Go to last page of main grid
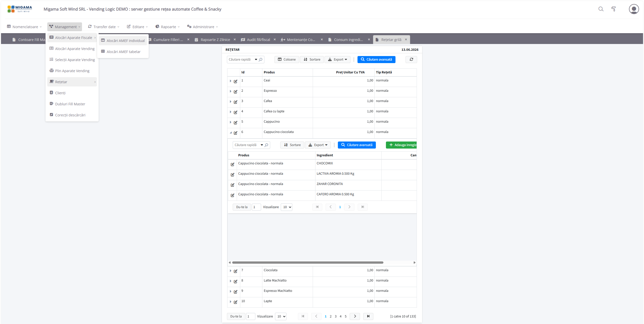The height and width of the screenshot is (324, 644). click(x=368, y=316)
